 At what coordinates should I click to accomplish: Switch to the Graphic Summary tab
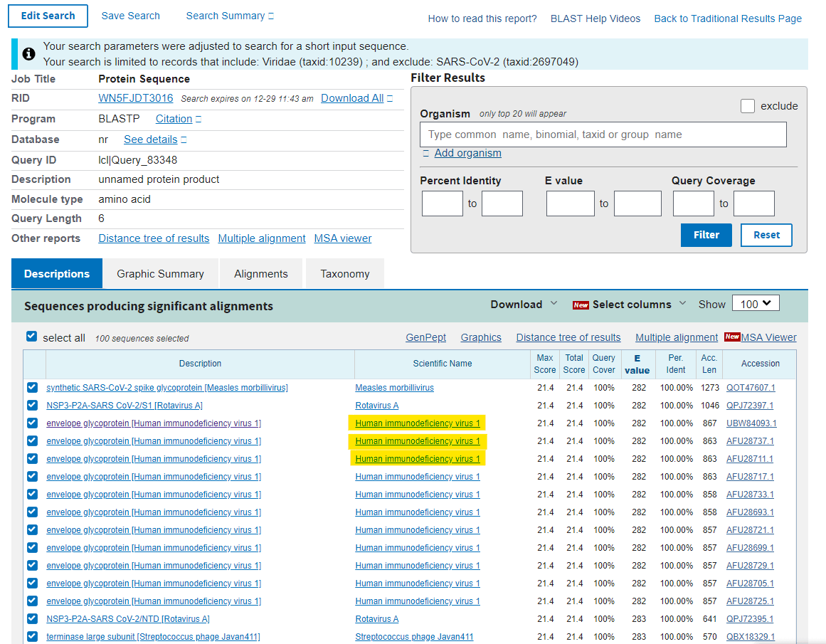click(x=160, y=273)
